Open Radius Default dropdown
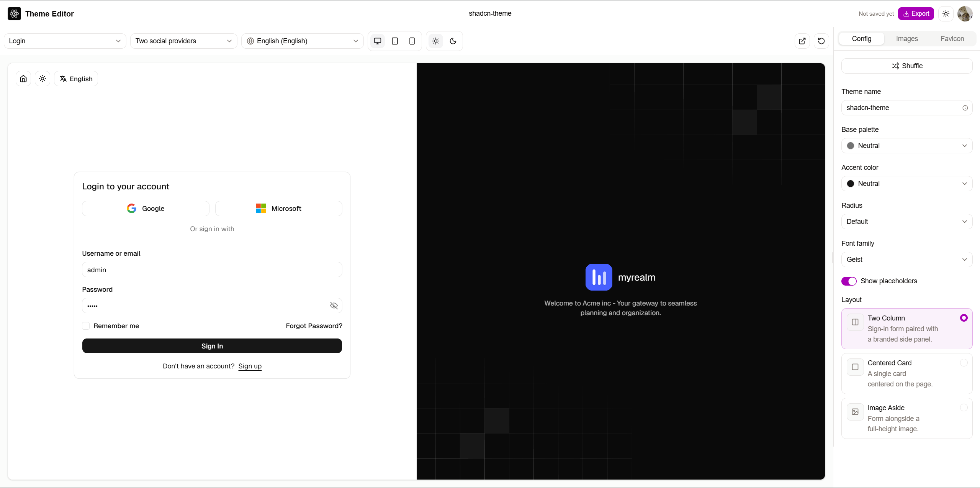 point(907,222)
